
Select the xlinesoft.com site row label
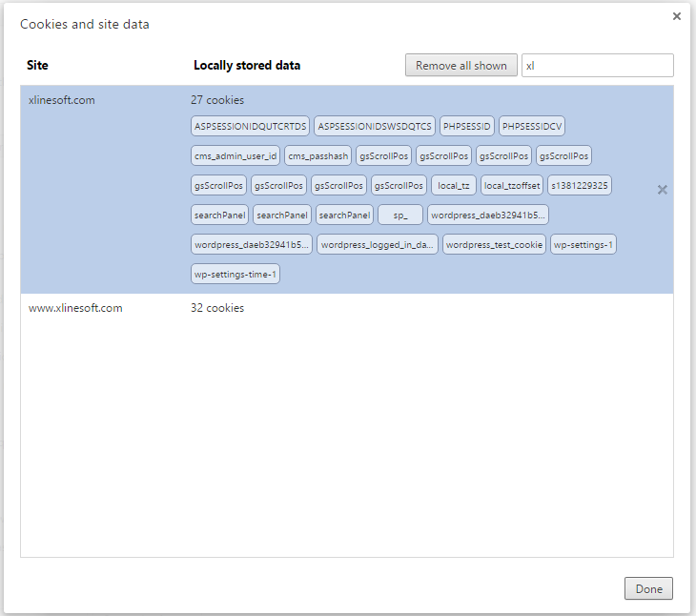(x=62, y=100)
